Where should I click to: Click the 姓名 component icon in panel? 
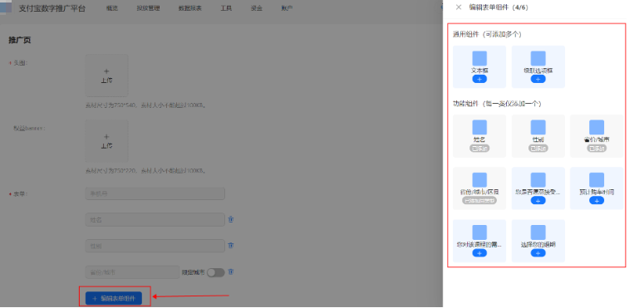[479, 127]
